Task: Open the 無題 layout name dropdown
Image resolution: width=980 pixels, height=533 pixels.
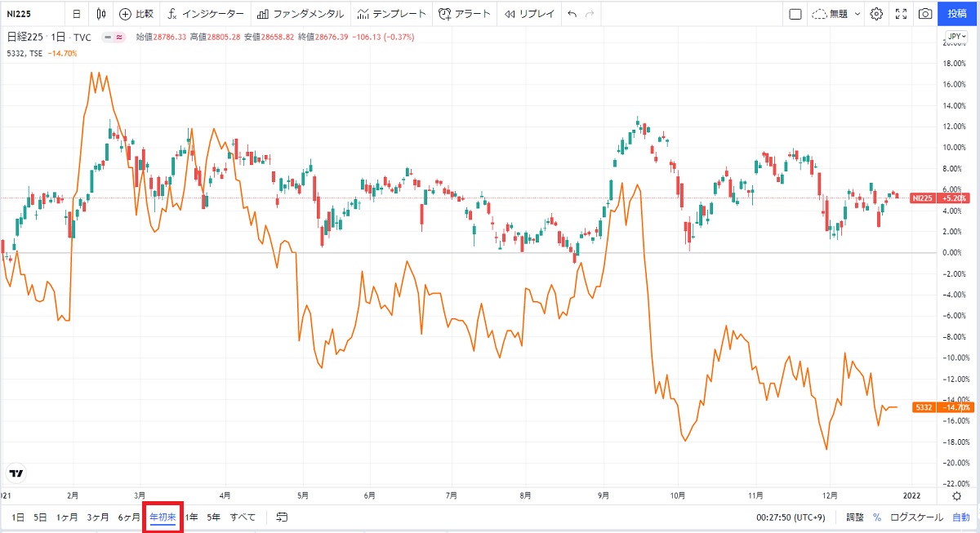Action: coord(837,14)
